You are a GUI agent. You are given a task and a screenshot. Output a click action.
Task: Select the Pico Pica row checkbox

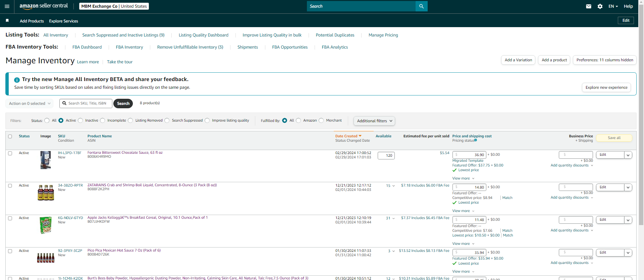[x=10, y=251]
